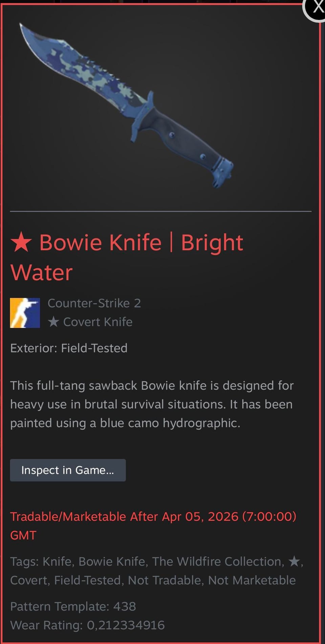This screenshot has height=644, width=325.
Task: Click the Bowie Knife tag
Action: [x=112, y=561]
